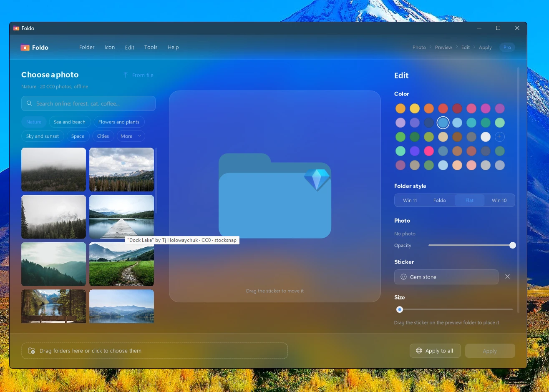Choose the Foldo folder style
The height and width of the screenshot is (392, 549).
click(x=440, y=200)
